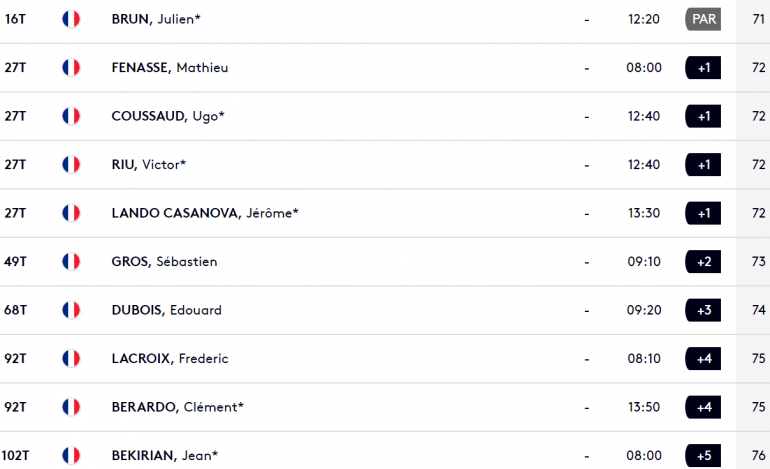The width and height of the screenshot is (770, 469).
Task: Select the 08:10 tee time for Lacroix
Action: 644,359
